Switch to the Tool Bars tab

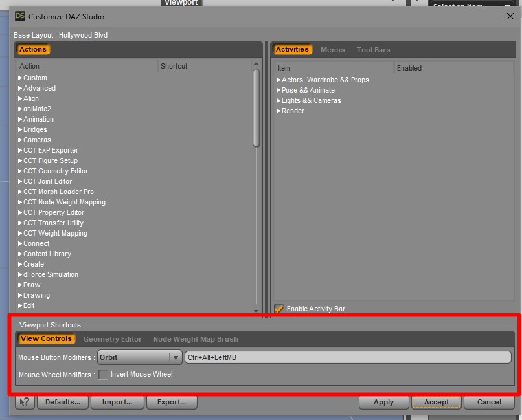point(373,50)
